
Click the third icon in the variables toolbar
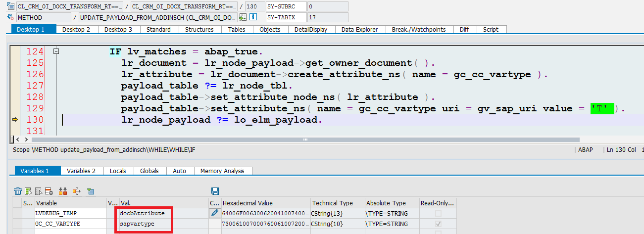pyautogui.click(x=38, y=191)
